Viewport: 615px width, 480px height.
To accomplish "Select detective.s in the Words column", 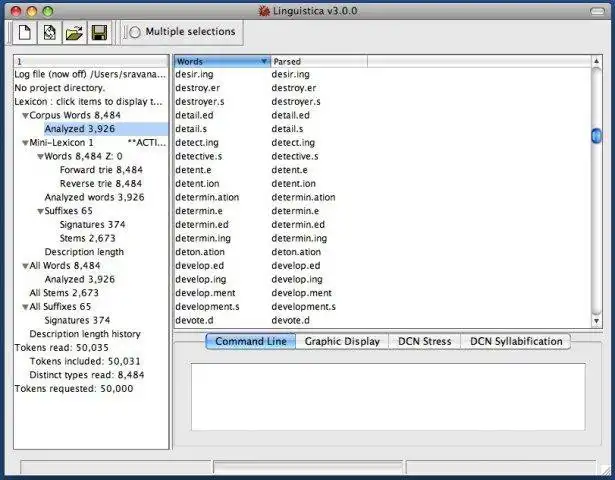I will 198,156.
